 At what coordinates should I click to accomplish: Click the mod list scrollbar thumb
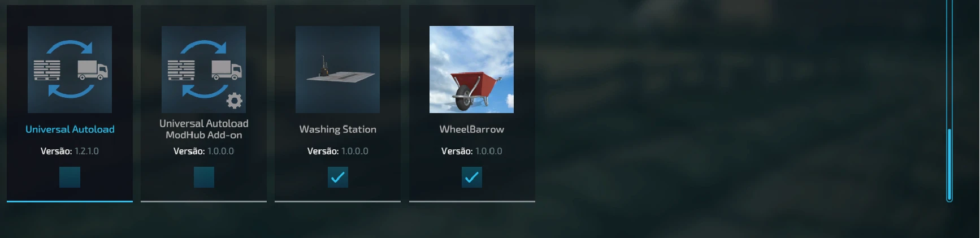(x=949, y=165)
